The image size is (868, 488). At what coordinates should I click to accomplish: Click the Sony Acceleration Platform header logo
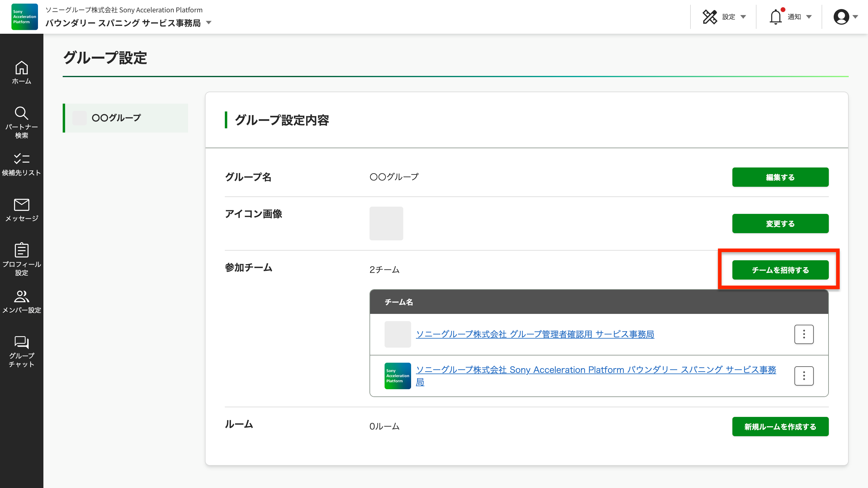(x=25, y=17)
